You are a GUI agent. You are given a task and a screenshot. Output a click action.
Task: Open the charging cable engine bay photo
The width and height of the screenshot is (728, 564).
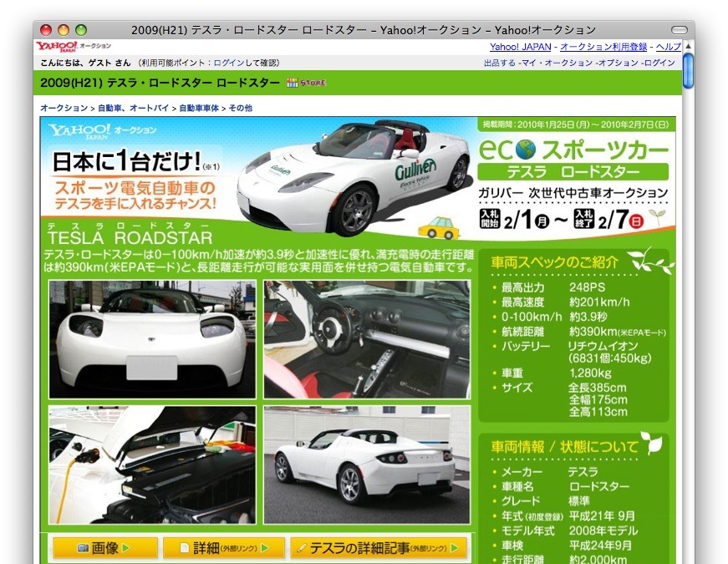pyautogui.click(x=152, y=465)
